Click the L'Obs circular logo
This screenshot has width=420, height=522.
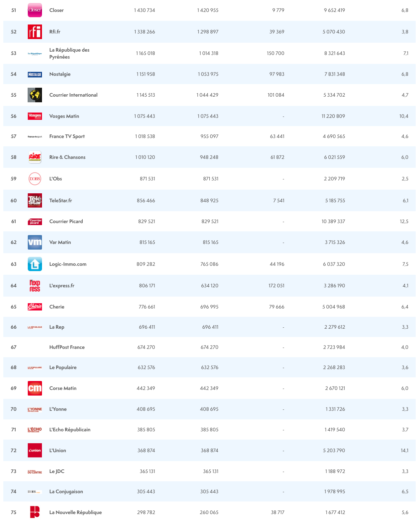coord(35,179)
